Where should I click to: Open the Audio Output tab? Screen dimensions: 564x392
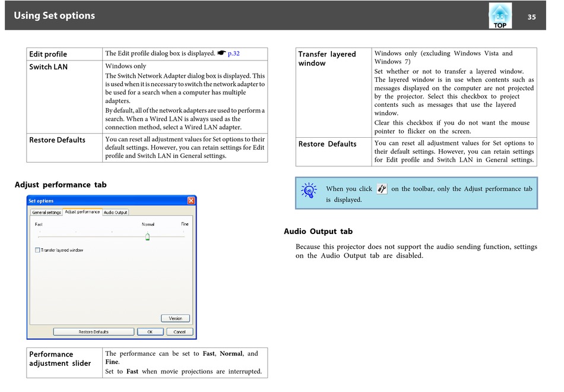(115, 212)
